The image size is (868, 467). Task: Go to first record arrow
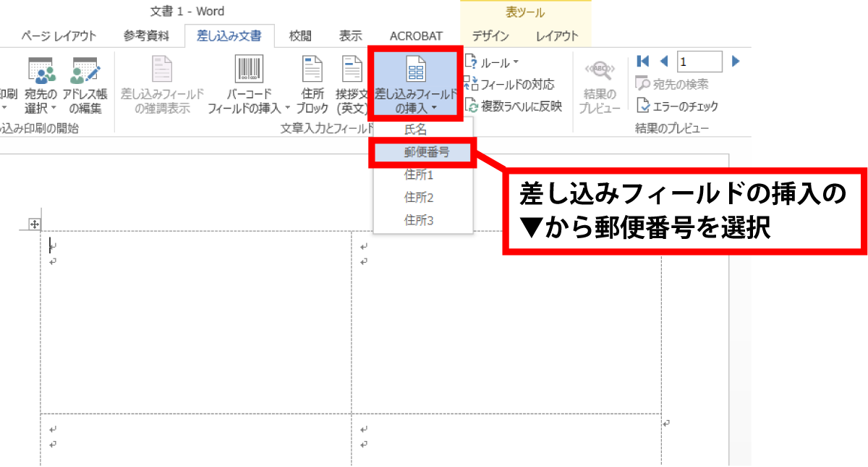(642, 62)
